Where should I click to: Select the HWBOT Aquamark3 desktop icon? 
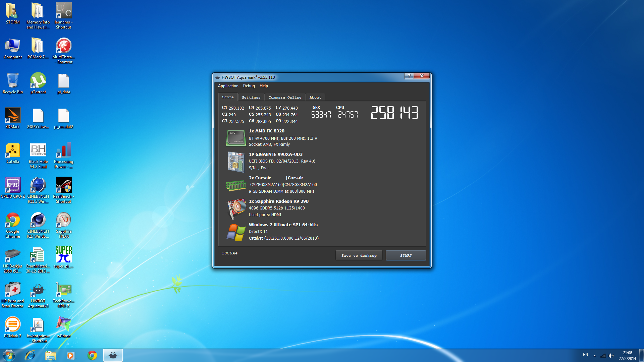tap(38, 295)
